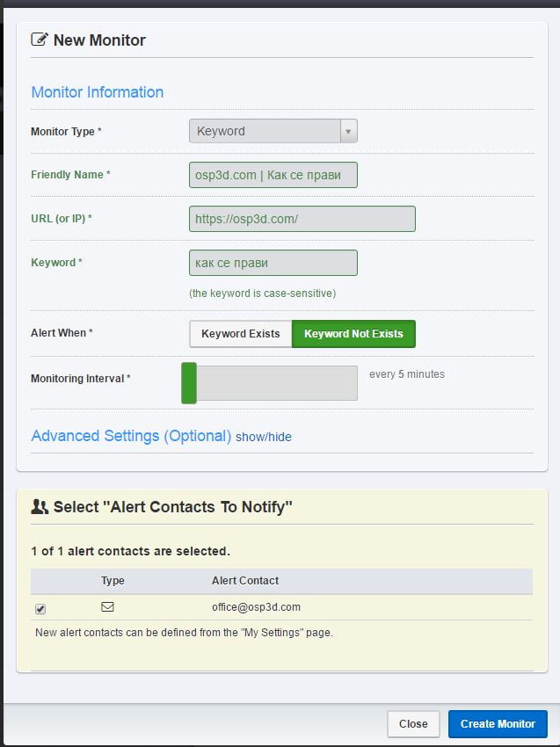Click the contacts people icon in Alert Contacts header
560x747 pixels.
[40, 507]
